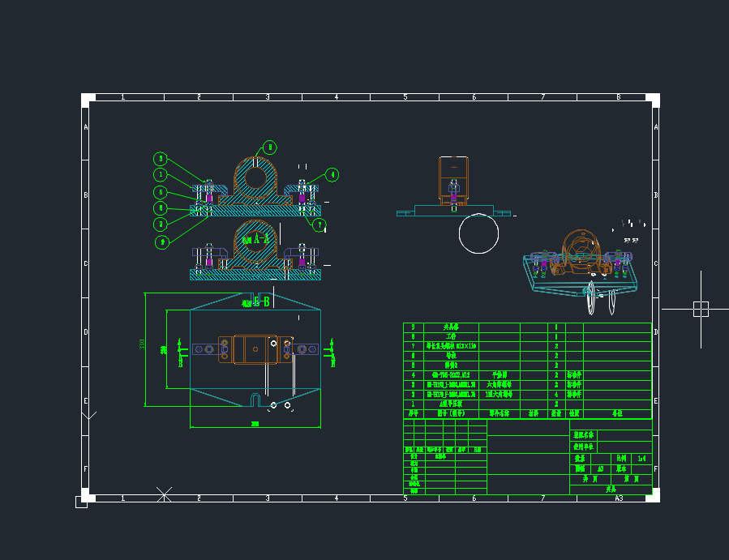Select part balloon number 6 beside the section view

pyautogui.click(x=161, y=208)
